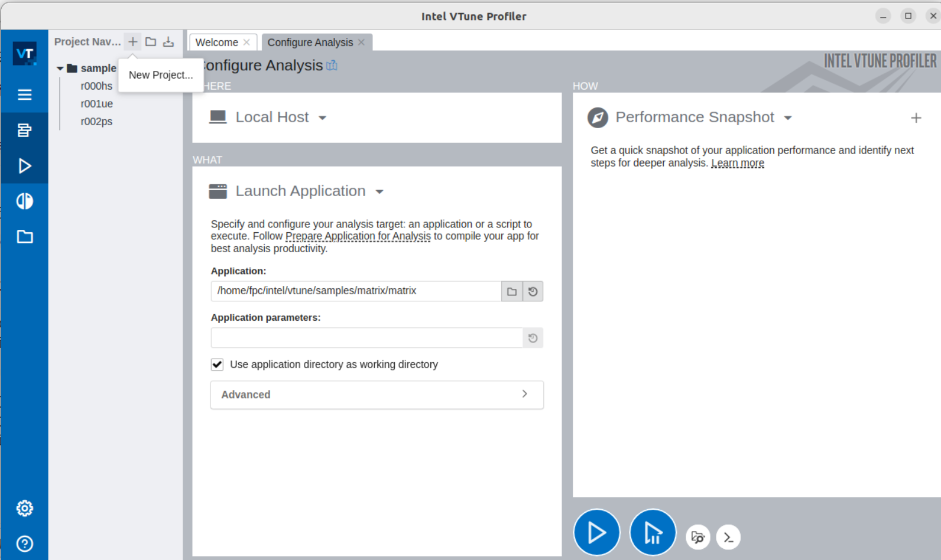Viewport: 941px width, 560px height.
Task: Open the Learn more link
Action: pyautogui.click(x=738, y=163)
